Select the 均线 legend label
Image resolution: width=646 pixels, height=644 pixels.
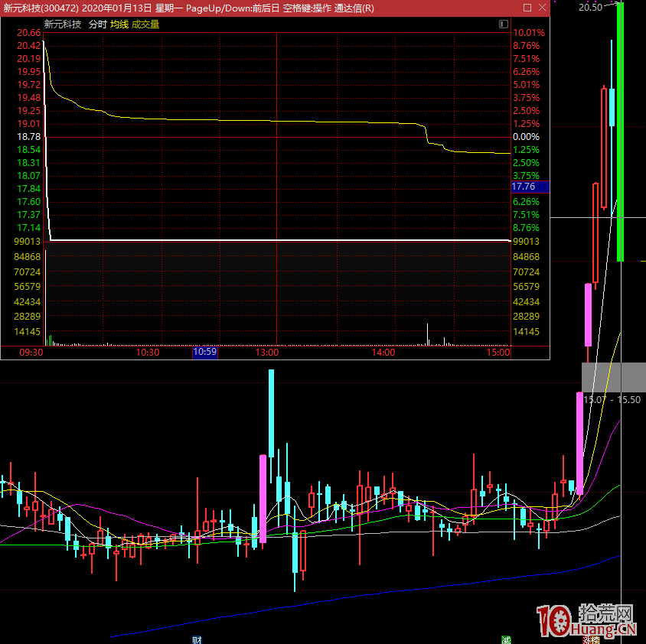coord(119,24)
